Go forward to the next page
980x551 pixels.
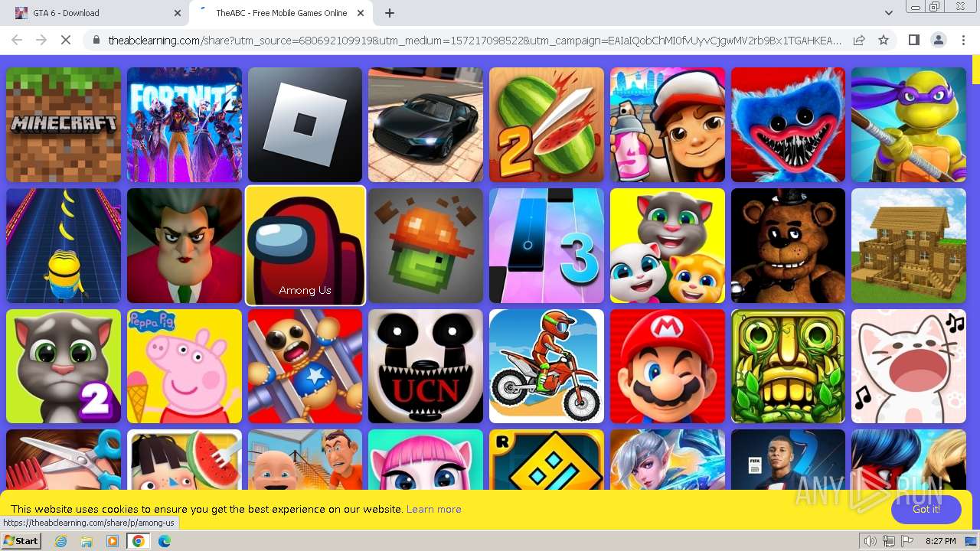coord(41,40)
